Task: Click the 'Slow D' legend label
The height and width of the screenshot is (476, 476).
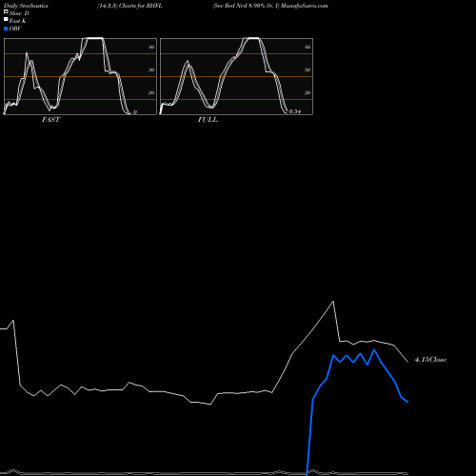Action: [19, 13]
